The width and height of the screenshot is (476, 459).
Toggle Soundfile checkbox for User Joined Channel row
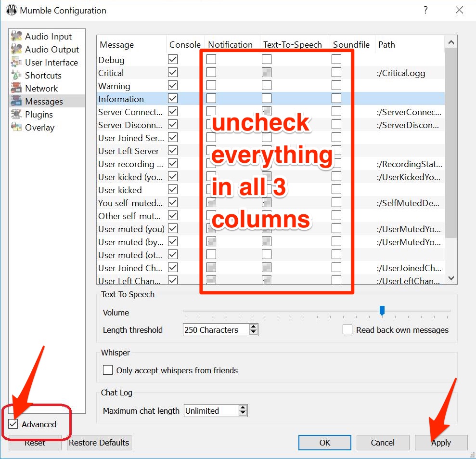tap(336, 267)
